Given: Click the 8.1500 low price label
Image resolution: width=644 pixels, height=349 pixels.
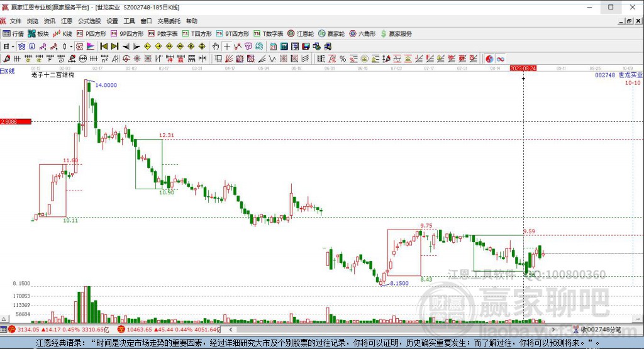Looking at the screenshot, I should click(x=399, y=284).
